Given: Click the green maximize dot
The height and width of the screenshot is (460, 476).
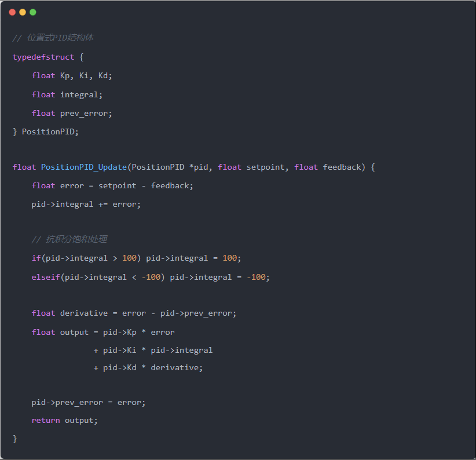Looking at the screenshot, I should pos(33,12).
